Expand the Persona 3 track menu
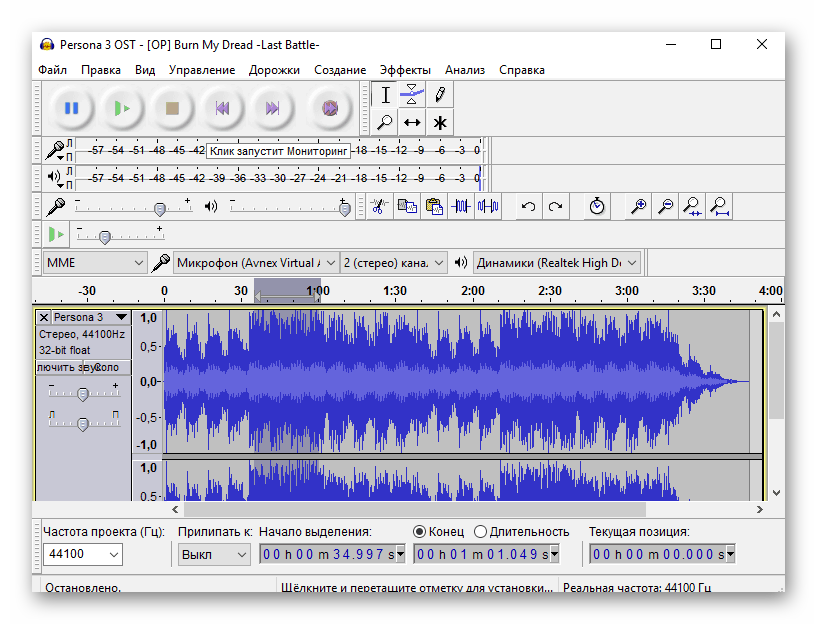The height and width of the screenshot is (624, 817). tap(122, 317)
